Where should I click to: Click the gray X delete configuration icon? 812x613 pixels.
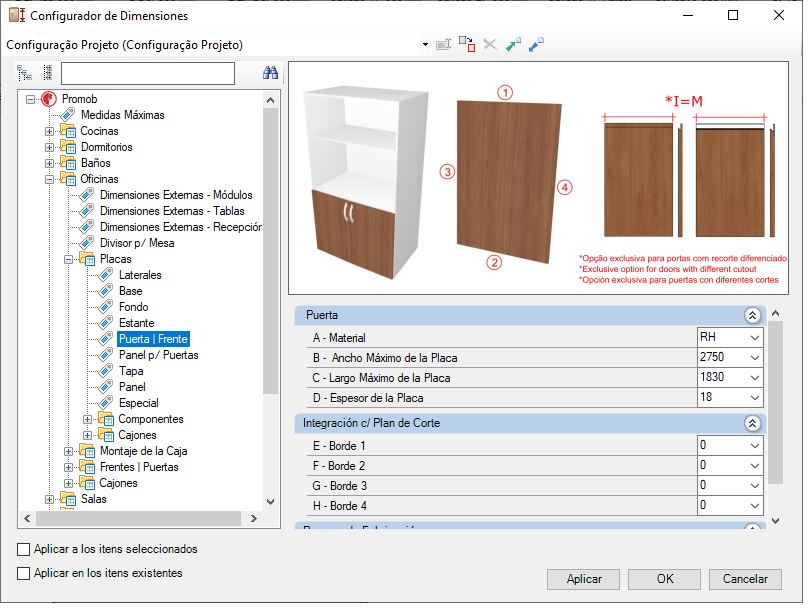[490, 45]
